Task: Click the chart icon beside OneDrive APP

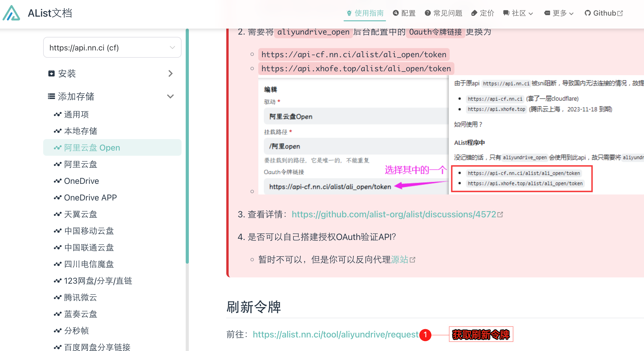Action: point(57,198)
